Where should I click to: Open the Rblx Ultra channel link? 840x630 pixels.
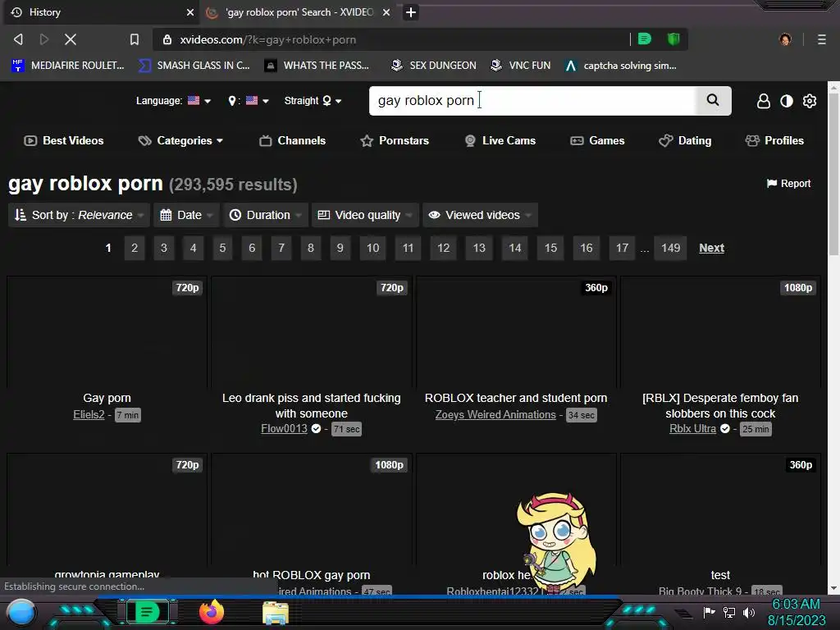click(x=692, y=428)
